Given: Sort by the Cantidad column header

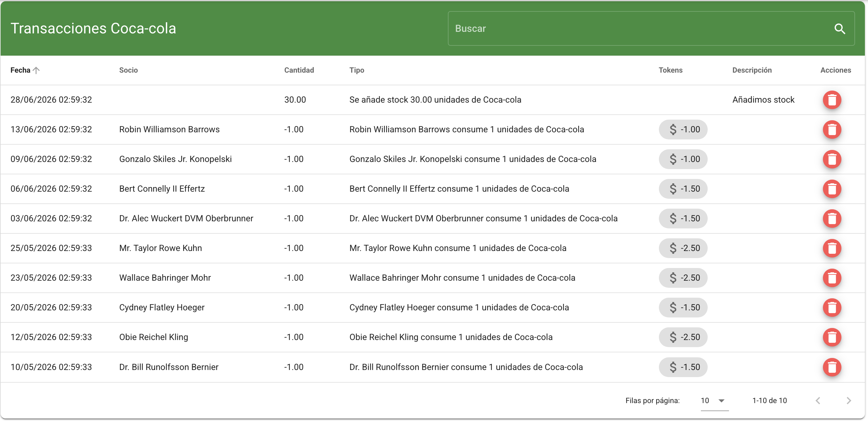Looking at the screenshot, I should click(299, 70).
